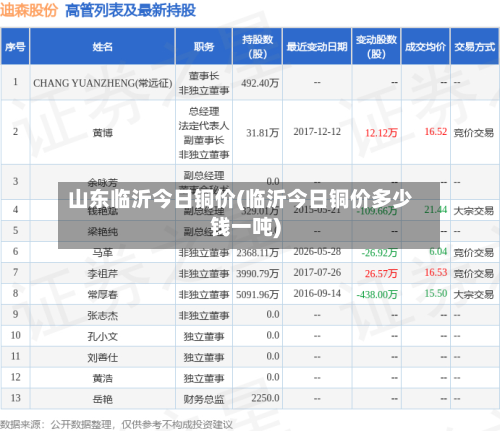Click the 0.0 holding in 黄浩's row

273,377
